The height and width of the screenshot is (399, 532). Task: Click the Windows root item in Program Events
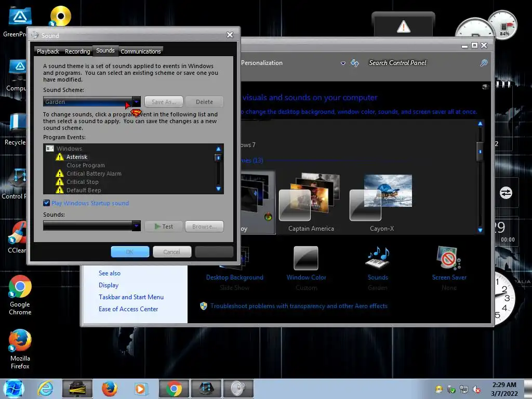(x=69, y=149)
